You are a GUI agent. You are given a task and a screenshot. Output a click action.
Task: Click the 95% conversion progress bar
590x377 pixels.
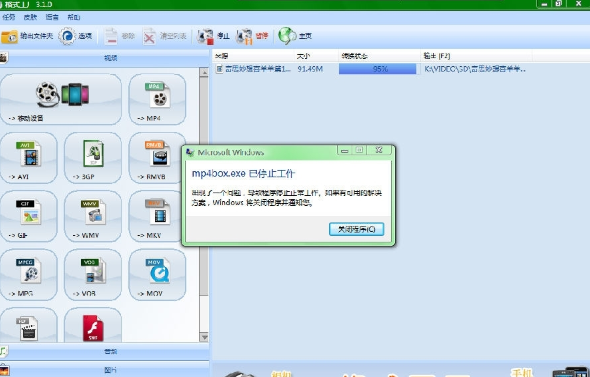click(378, 69)
